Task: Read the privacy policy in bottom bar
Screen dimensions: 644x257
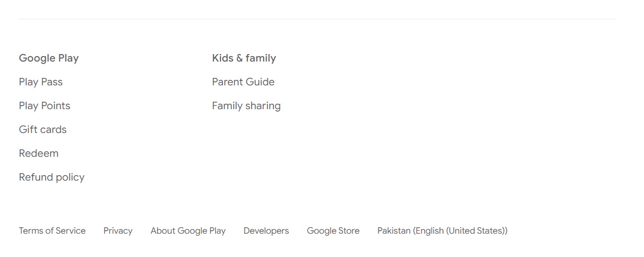Action: pyautogui.click(x=118, y=231)
